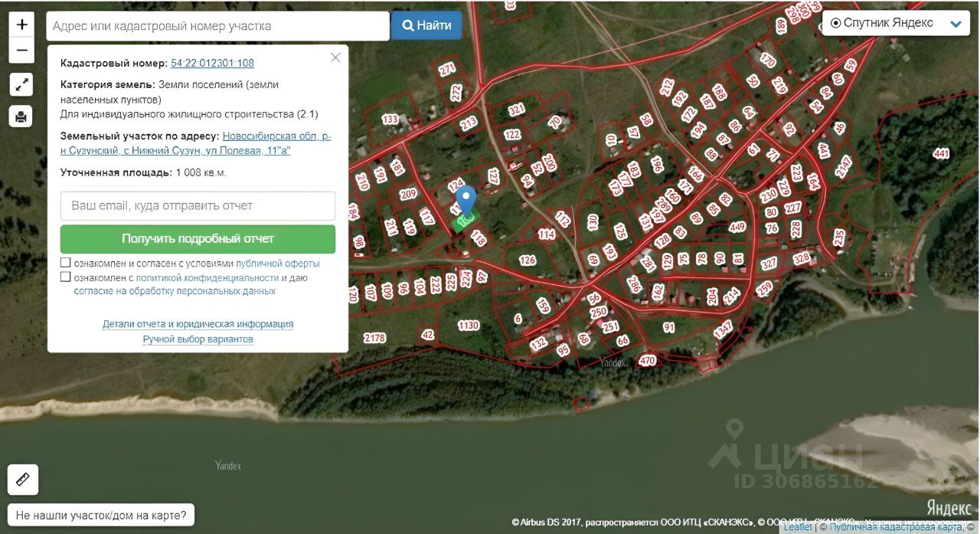Focus the email input for the report
This screenshot has width=980, height=534.
coord(198,206)
